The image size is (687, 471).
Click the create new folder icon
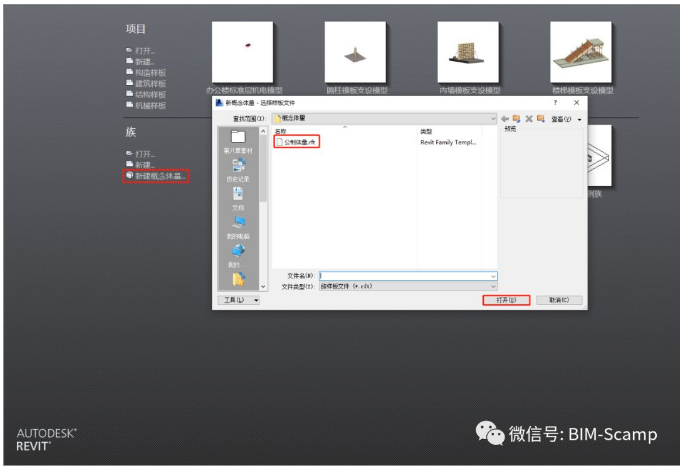click(541, 119)
